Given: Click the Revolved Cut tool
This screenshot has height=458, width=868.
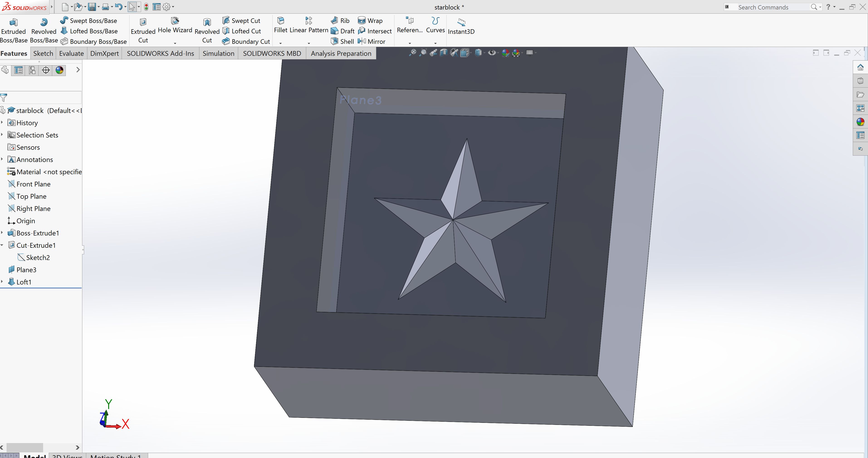Looking at the screenshot, I should click(207, 31).
